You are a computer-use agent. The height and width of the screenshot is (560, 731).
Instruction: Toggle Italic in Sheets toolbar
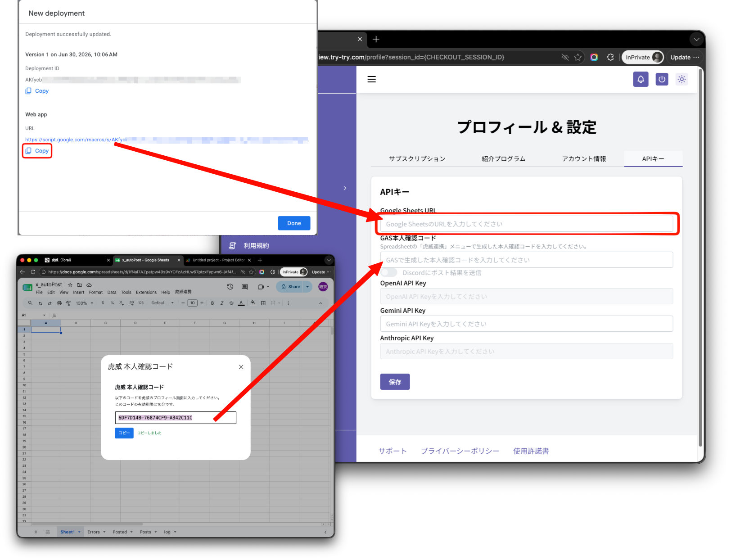[222, 303]
